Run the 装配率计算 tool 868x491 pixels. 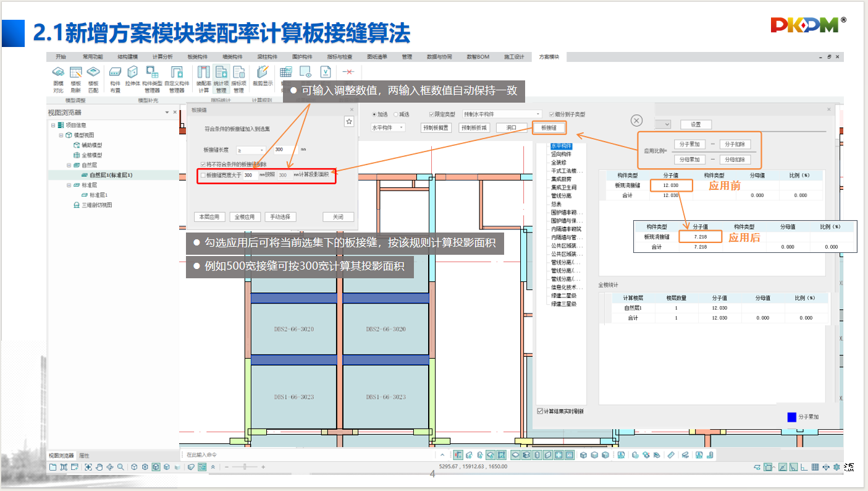click(x=204, y=79)
